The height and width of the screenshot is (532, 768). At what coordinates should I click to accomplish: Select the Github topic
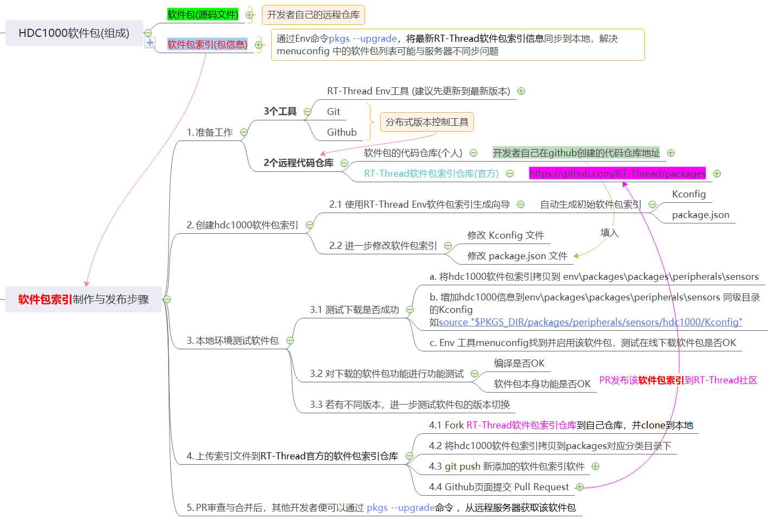pos(342,132)
